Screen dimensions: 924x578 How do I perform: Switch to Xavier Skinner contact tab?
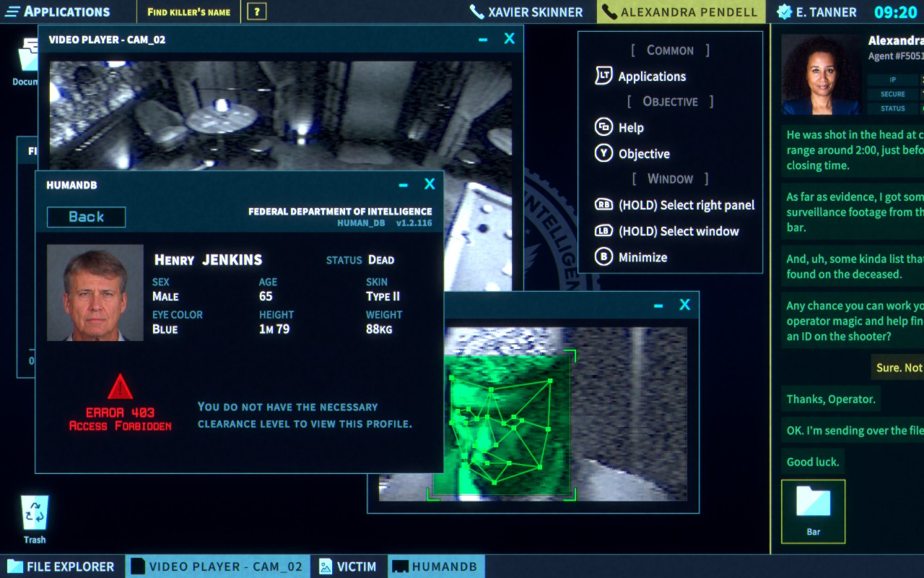click(x=526, y=12)
